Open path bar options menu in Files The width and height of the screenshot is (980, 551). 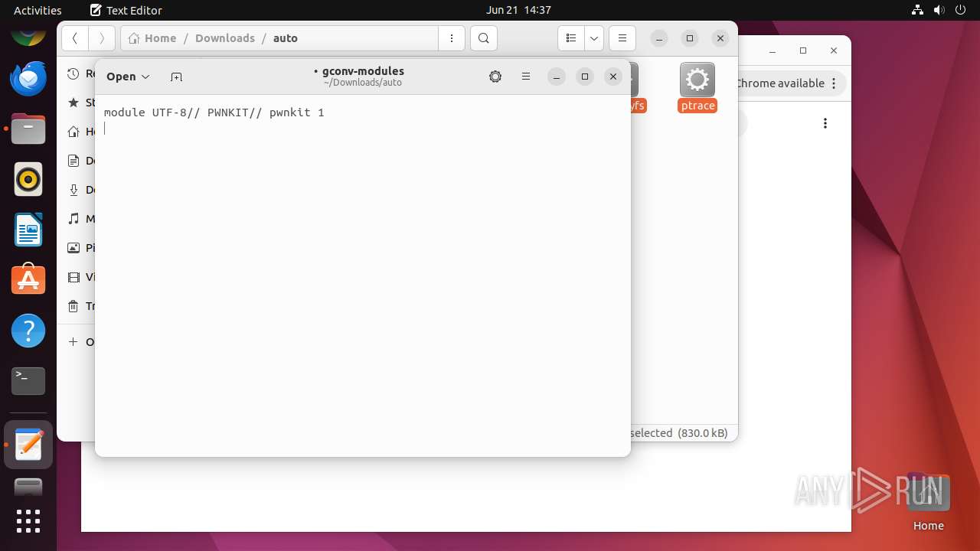click(452, 38)
